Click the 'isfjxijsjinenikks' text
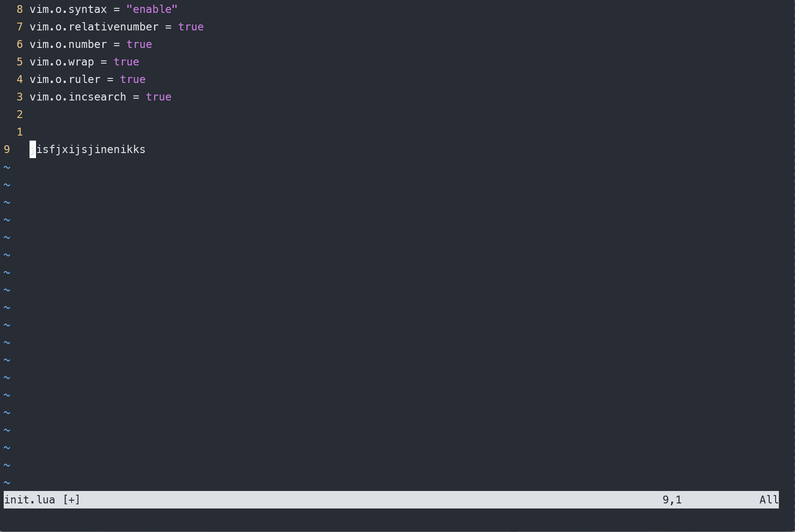 (x=91, y=149)
